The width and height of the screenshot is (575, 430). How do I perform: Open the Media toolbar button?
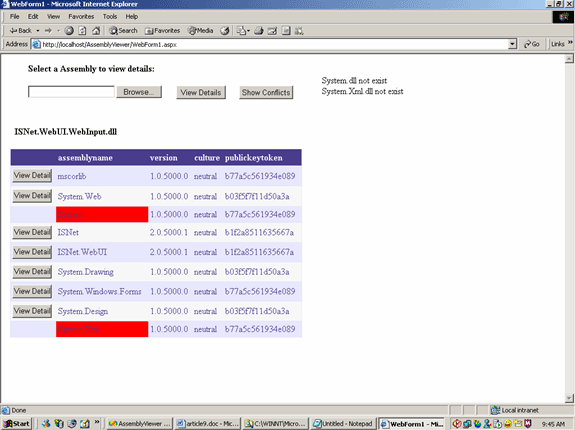pos(200,31)
